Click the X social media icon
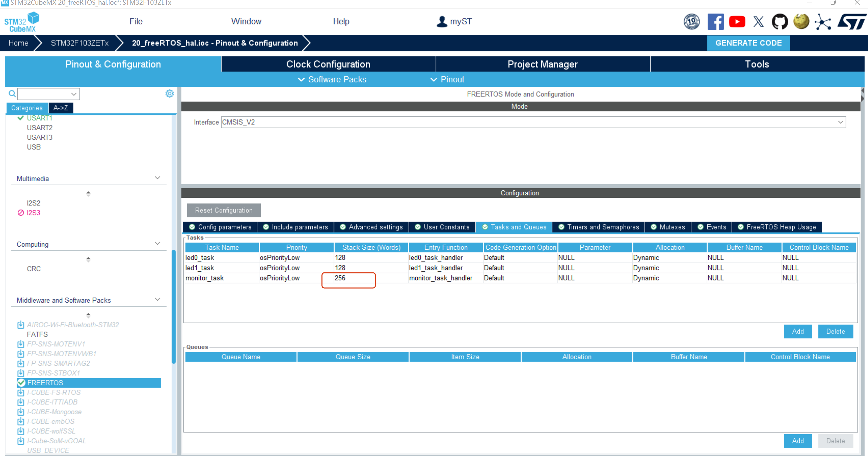The height and width of the screenshot is (460, 868). pos(758,22)
